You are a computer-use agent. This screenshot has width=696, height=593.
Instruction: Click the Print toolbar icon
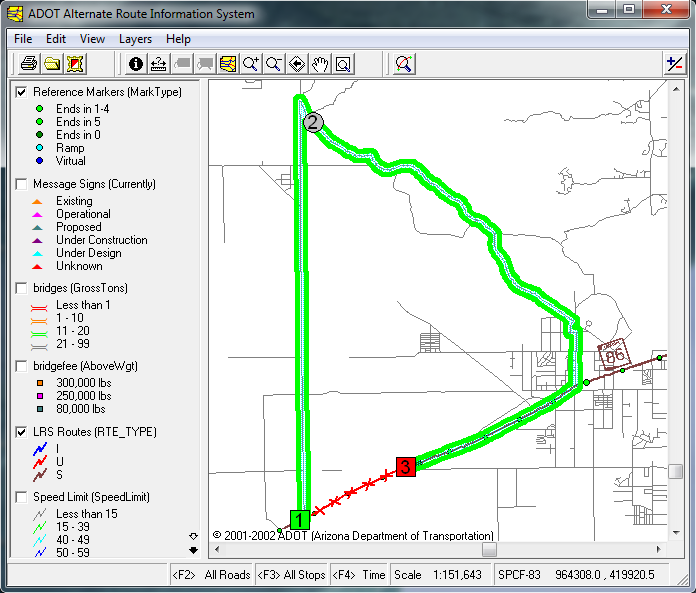(x=29, y=64)
